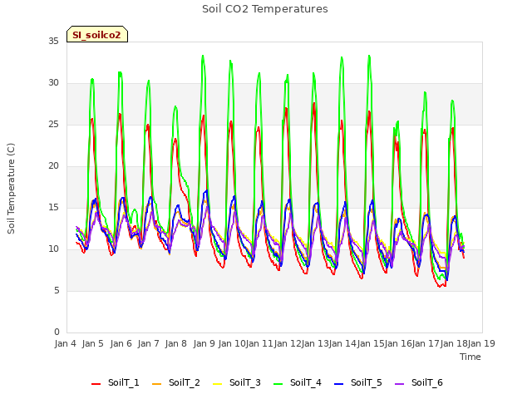Click the green SoilT_4 peak on Jan 15
The height and width of the screenshot is (399, 532).
[x=369, y=56]
